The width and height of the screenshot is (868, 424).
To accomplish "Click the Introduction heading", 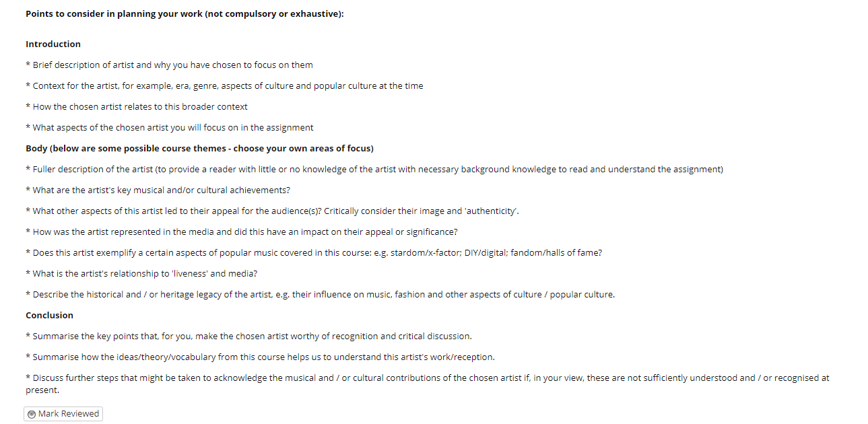I will click(x=53, y=44).
